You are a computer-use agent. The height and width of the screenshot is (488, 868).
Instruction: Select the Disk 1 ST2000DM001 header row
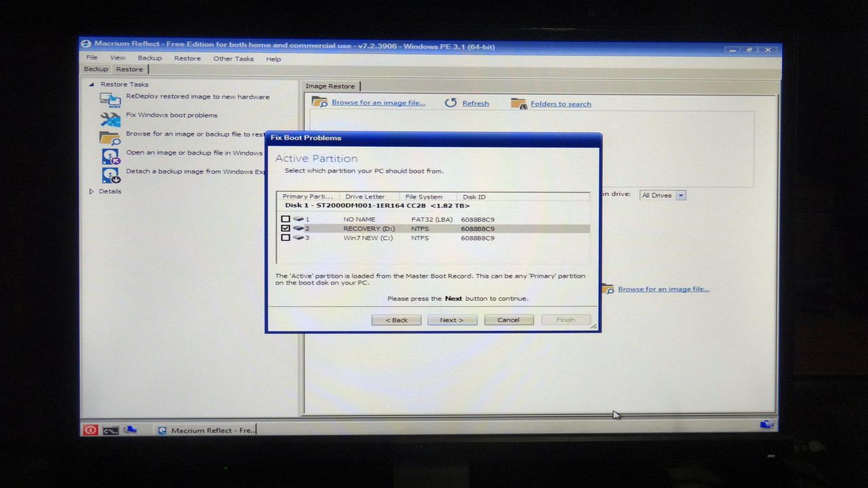[433, 205]
